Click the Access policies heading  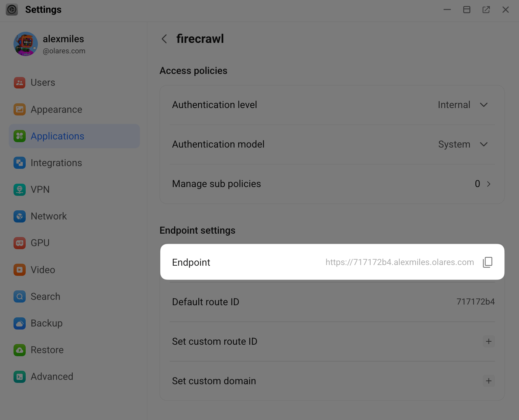point(193,71)
